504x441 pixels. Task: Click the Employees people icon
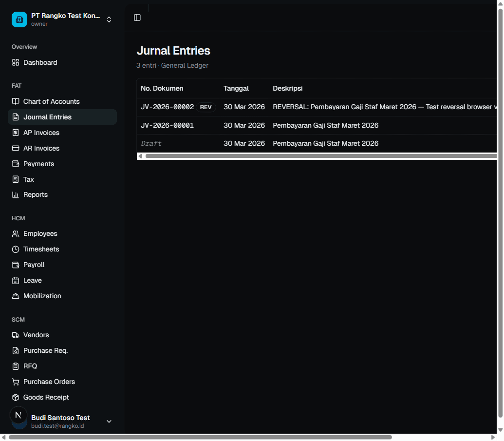point(16,233)
